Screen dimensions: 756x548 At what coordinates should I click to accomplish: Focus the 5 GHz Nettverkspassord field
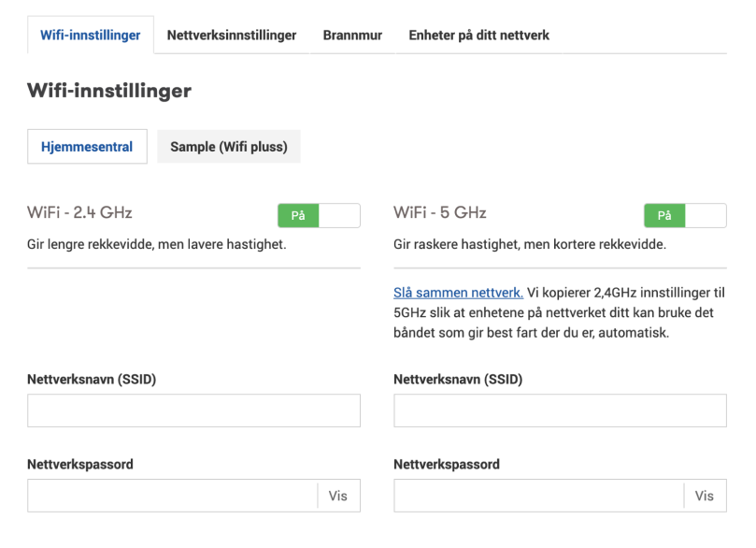[538, 496]
